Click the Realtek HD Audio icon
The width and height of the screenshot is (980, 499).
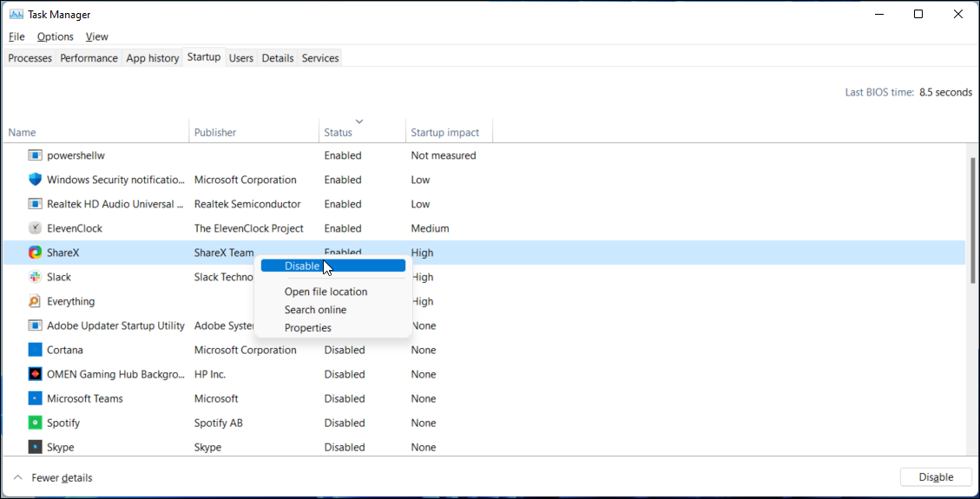(x=36, y=204)
